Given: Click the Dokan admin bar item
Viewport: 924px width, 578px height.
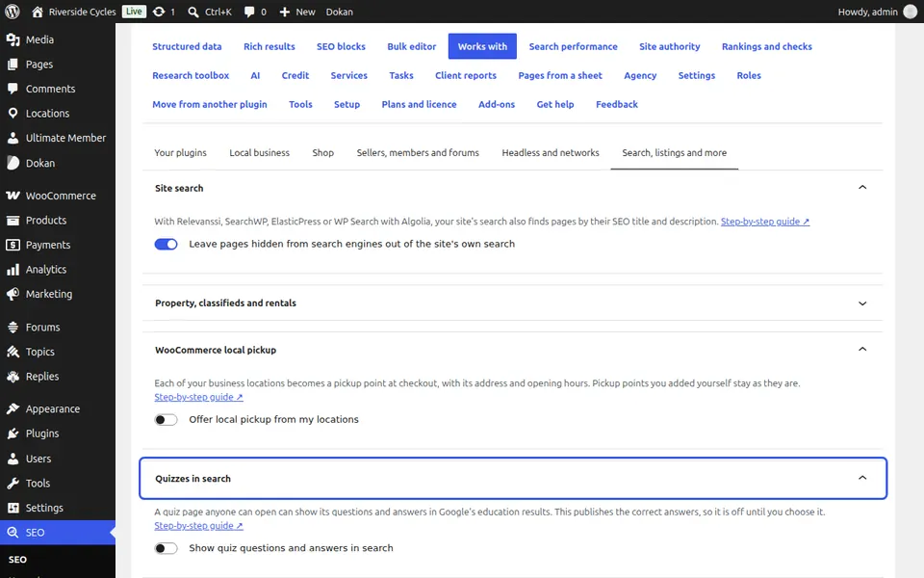Looking at the screenshot, I should click(x=340, y=12).
